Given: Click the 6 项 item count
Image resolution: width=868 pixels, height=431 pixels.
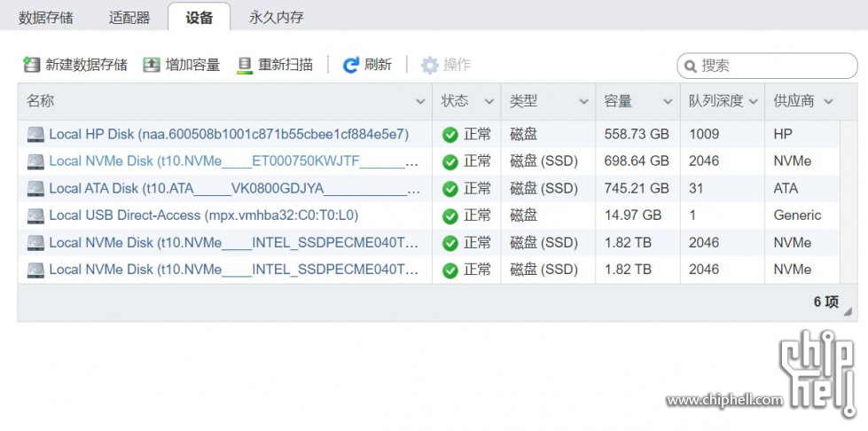Looking at the screenshot, I should [x=826, y=302].
